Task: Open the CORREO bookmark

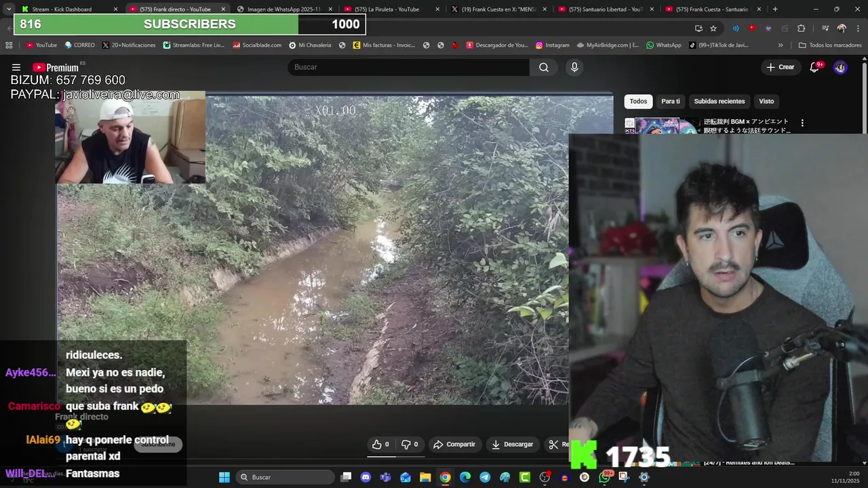Action: tap(80, 45)
